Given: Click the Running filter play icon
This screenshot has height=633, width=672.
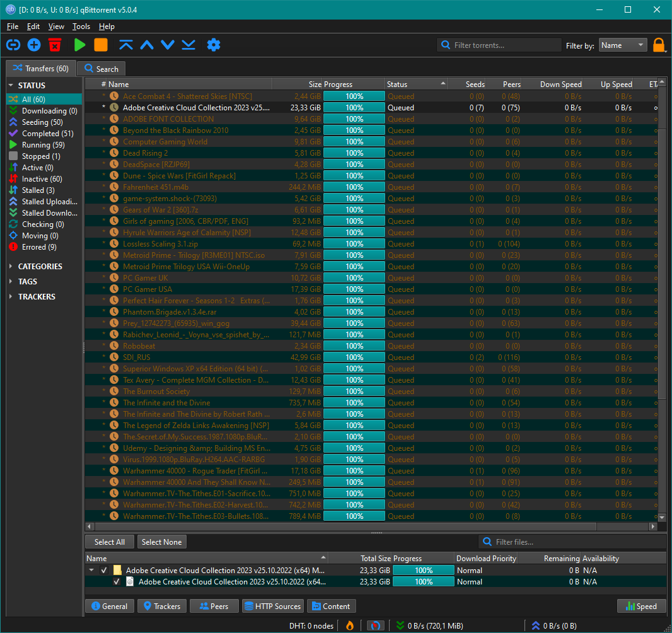Looking at the screenshot, I should (13, 145).
